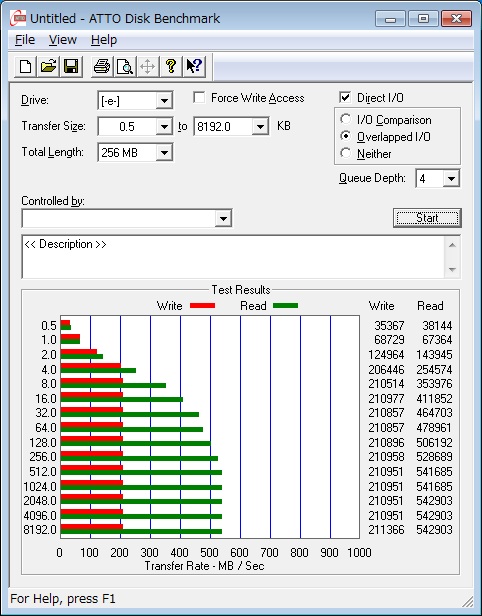Viewport: 482px width, 616px height.
Task: Save results using the floppy disk icon
Action: point(71,66)
